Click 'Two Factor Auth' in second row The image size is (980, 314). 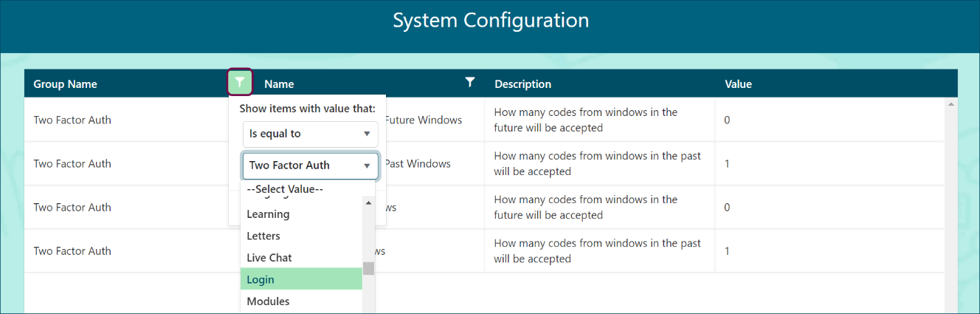click(72, 163)
